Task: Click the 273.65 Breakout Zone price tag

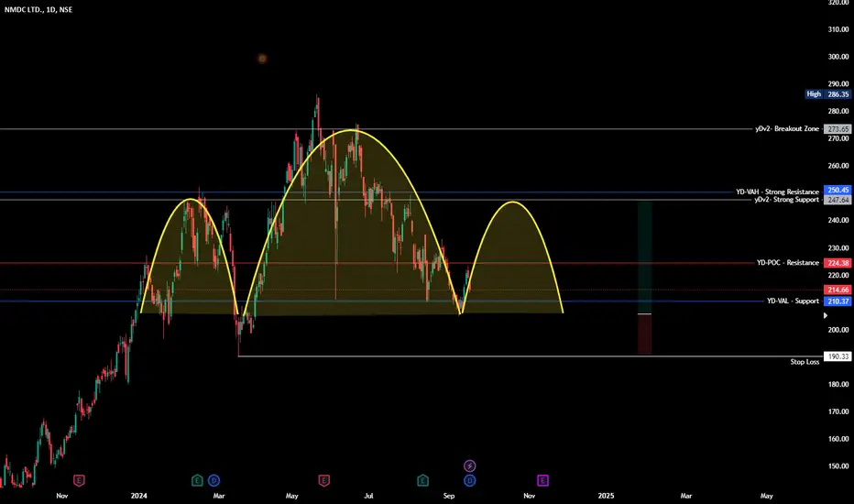Action: [838, 129]
